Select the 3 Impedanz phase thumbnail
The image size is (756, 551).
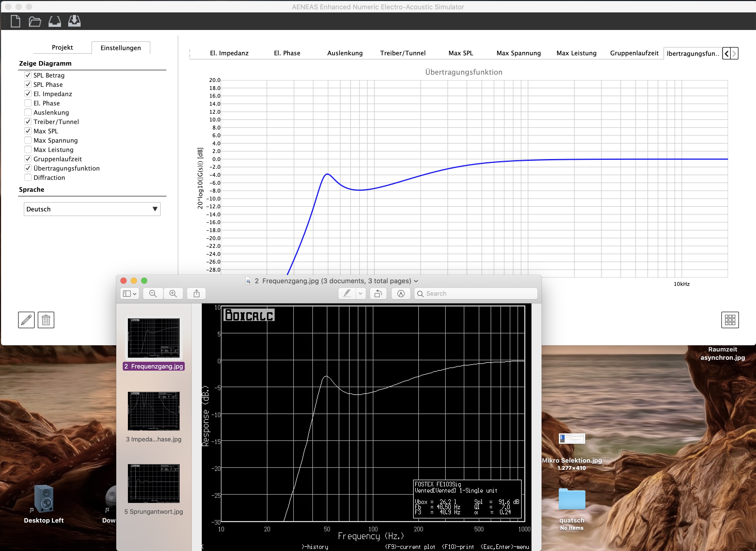click(154, 411)
